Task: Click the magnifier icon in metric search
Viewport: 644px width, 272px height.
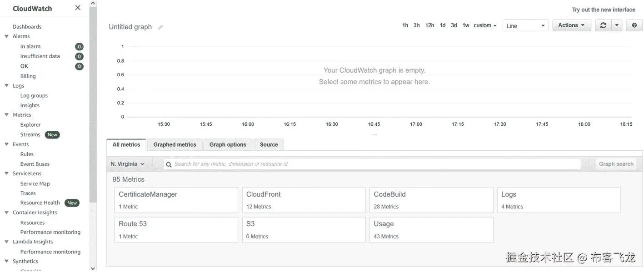Action: pos(169,164)
